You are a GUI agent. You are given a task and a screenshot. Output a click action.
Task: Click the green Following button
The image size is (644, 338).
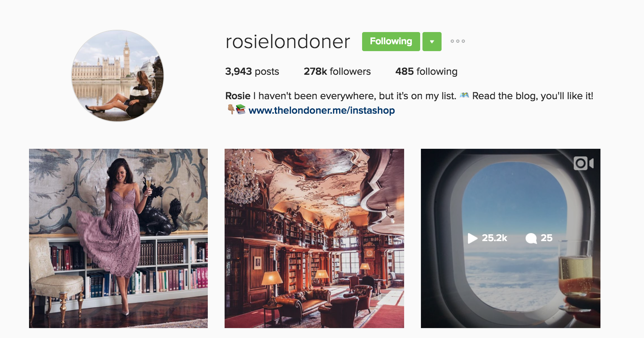391,42
